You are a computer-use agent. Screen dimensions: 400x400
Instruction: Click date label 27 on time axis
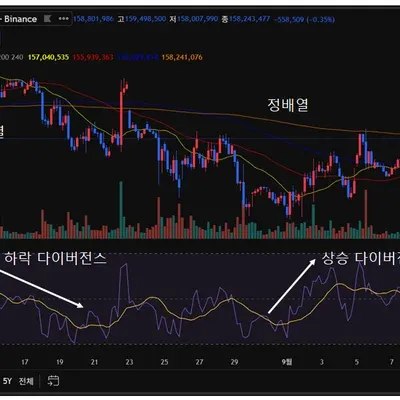(199, 362)
